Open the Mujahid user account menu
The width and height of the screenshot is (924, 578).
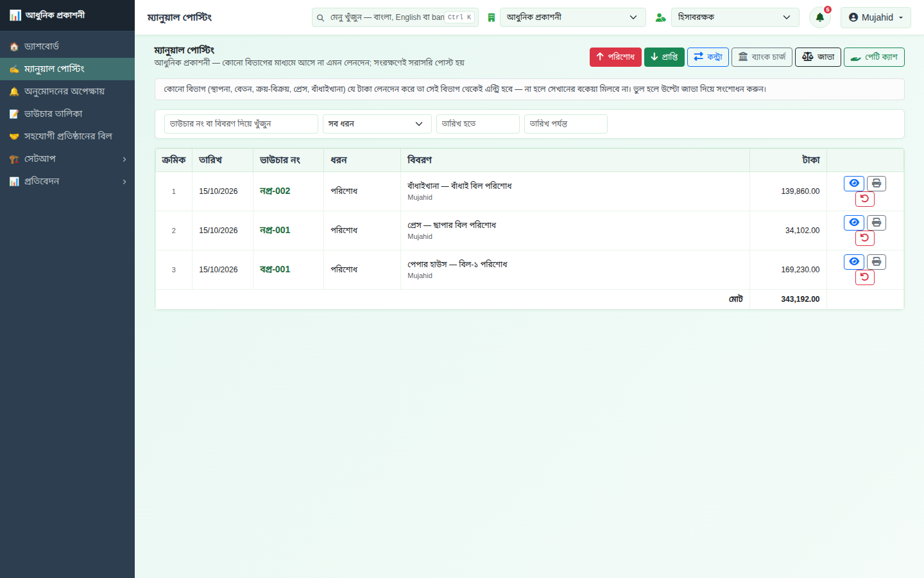point(875,17)
